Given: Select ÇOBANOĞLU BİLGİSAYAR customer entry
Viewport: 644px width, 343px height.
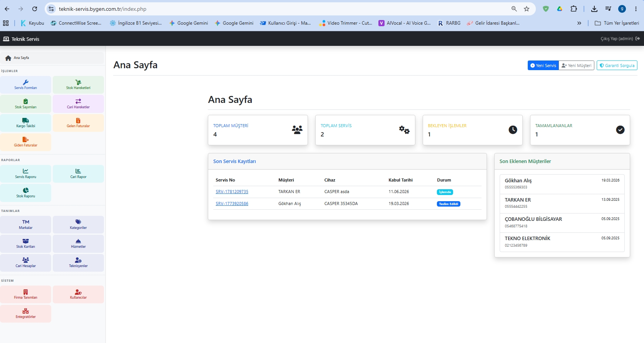Looking at the screenshot, I should tap(562, 223).
